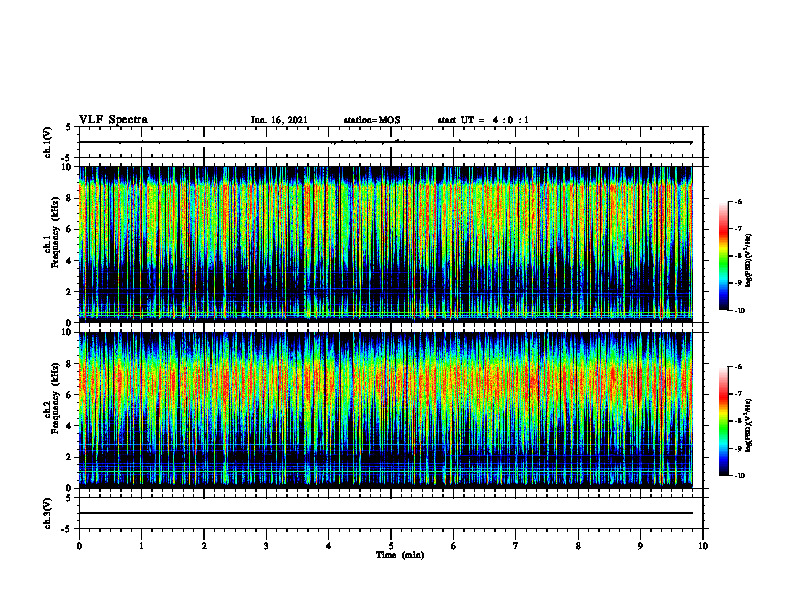Click the 'VLF Spectra' plot title
The image size is (792, 612).
(x=113, y=120)
